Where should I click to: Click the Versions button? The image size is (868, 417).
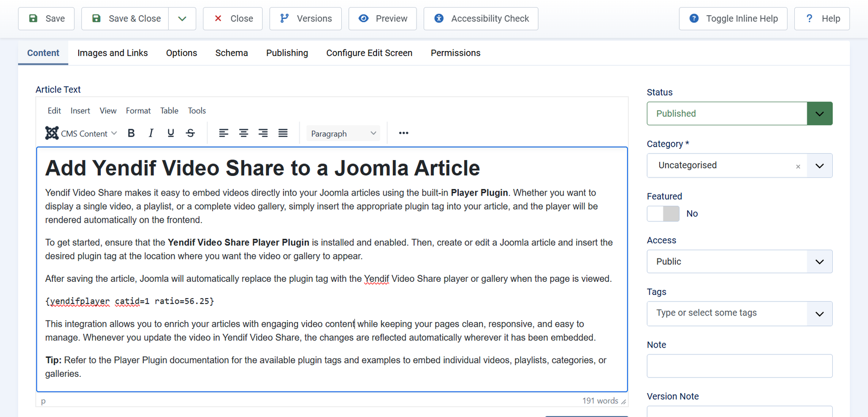point(305,18)
